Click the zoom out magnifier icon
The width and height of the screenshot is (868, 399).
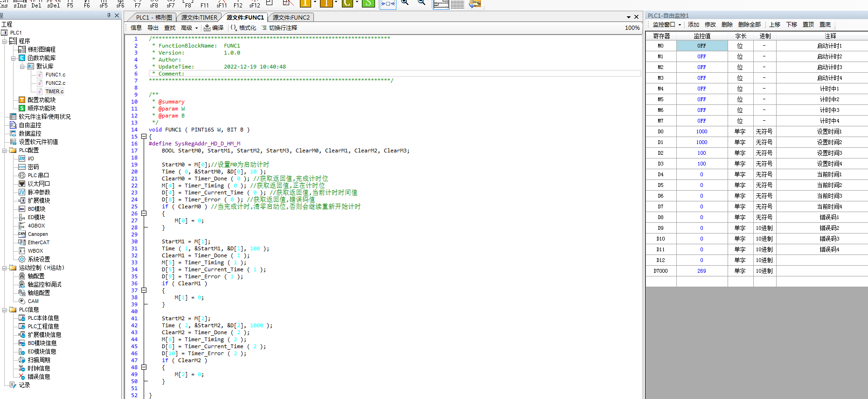(x=421, y=3)
